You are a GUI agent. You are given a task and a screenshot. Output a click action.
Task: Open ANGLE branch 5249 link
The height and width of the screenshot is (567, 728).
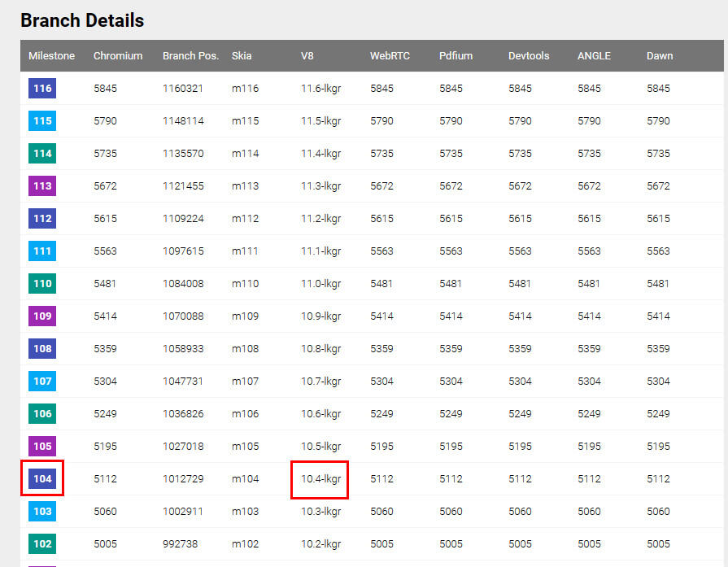(x=589, y=413)
